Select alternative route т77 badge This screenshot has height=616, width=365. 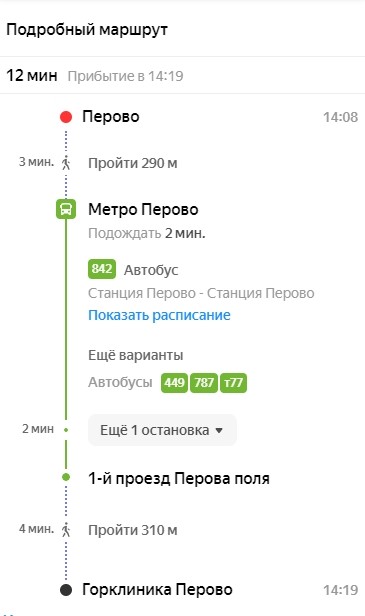click(x=233, y=383)
